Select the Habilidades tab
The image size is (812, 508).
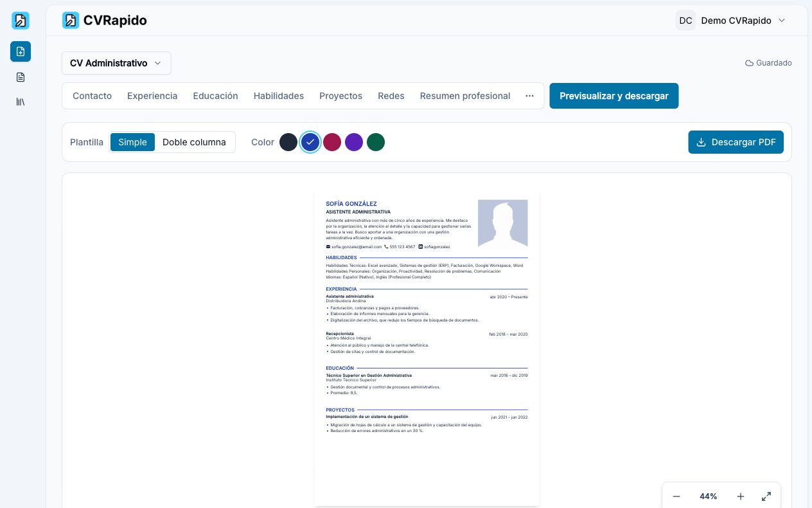pos(279,96)
